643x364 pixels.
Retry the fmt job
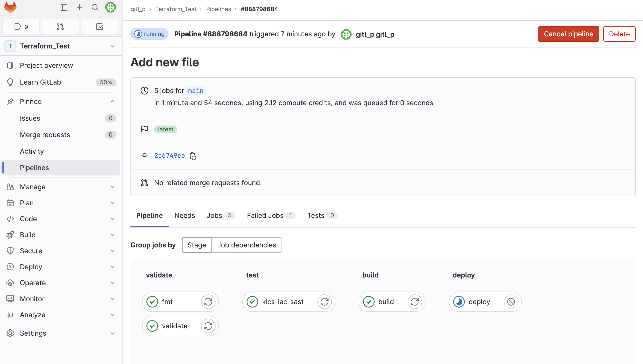208,301
